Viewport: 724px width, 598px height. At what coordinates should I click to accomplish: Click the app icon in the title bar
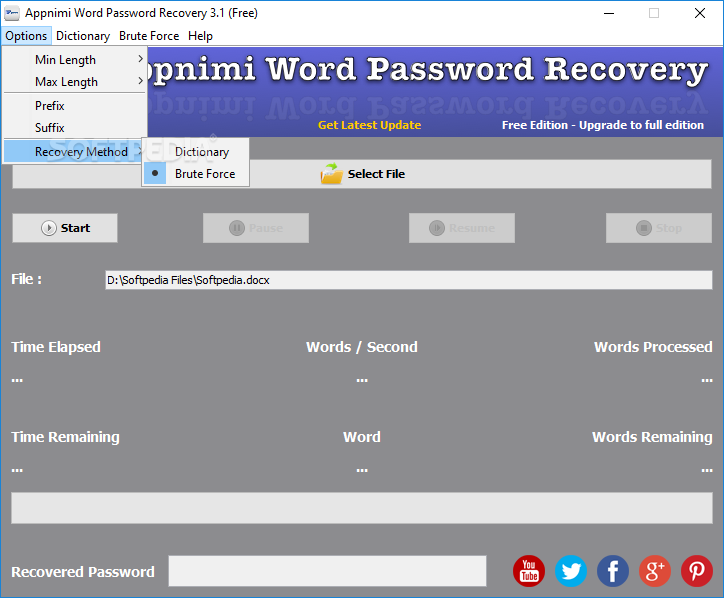click(x=12, y=13)
